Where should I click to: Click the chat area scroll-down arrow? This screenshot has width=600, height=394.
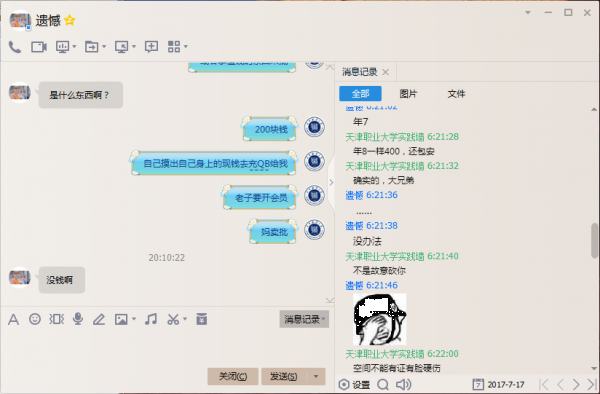pyautogui.click(x=329, y=301)
